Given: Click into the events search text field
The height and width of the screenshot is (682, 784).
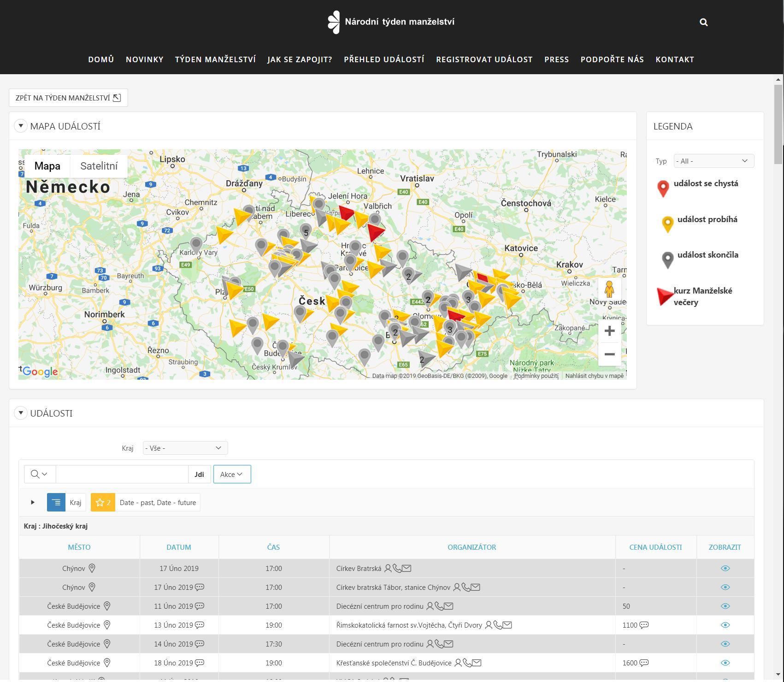Looking at the screenshot, I should [x=122, y=474].
